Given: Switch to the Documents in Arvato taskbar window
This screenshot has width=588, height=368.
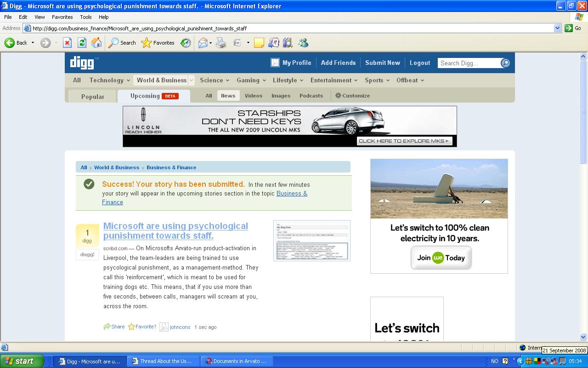Looking at the screenshot, I should 237,361.
